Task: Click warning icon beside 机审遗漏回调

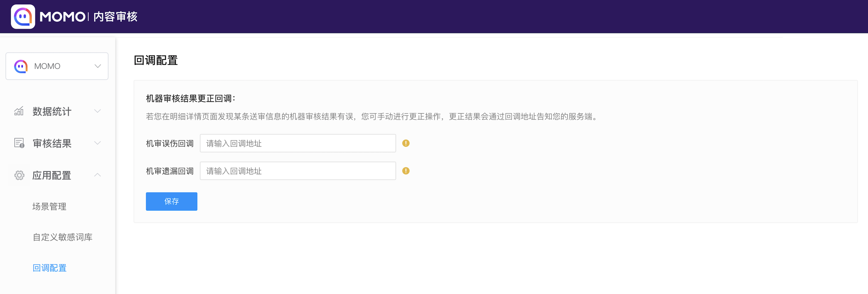Action: [x=406, y=171]
